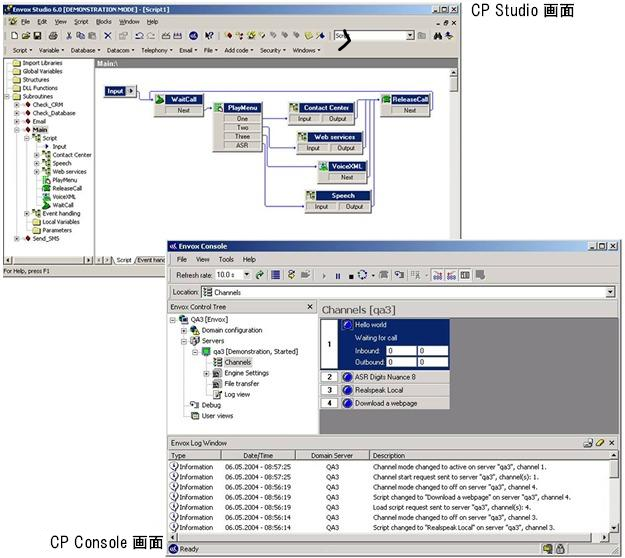Image resolution: width=625 pixels, height=558 pixels.
Task: Click the round blue Envox icon in Studio toolbar
Action: 193,35
